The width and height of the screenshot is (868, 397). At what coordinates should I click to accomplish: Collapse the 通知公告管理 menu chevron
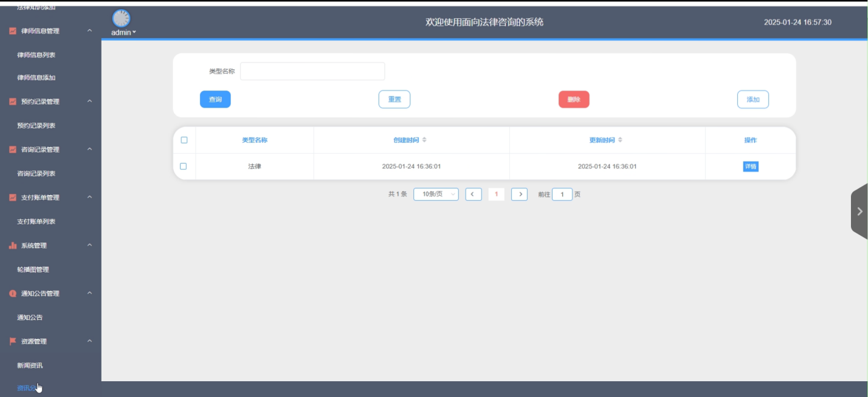(89, 293)
